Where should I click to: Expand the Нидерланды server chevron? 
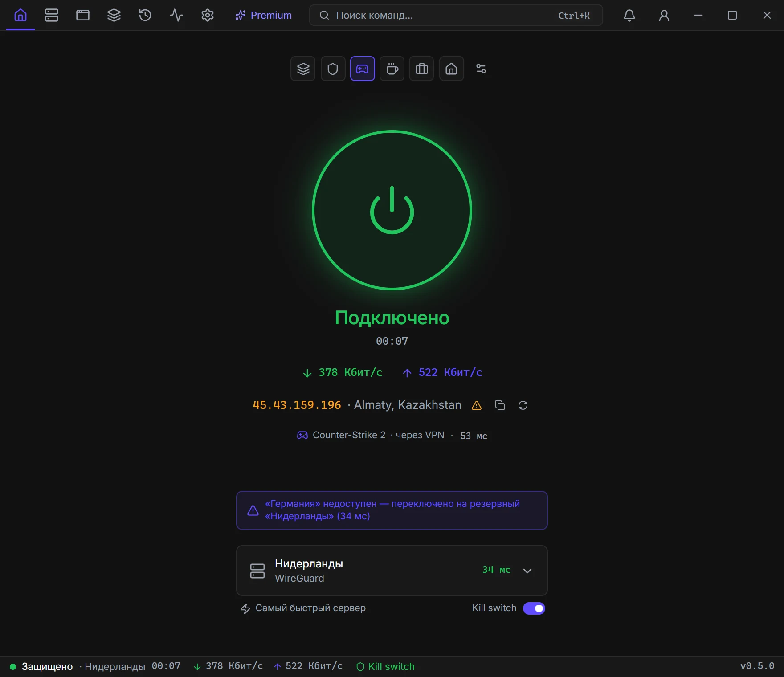tap(527, 571)
